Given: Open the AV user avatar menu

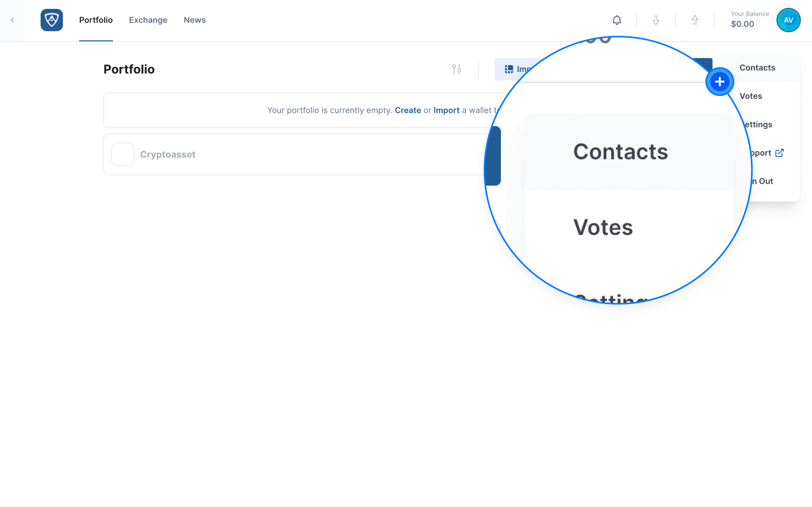Looking at the screenshot, I should point(788,20).
